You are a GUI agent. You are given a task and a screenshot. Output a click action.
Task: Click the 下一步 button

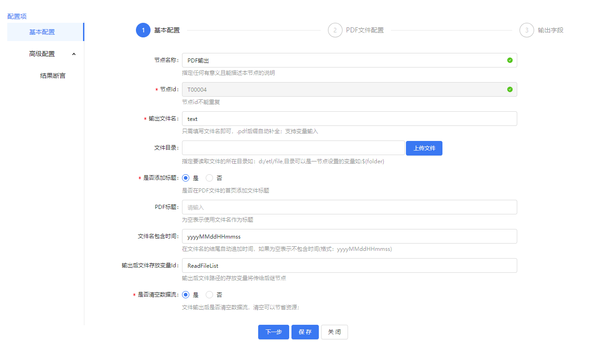273,332
